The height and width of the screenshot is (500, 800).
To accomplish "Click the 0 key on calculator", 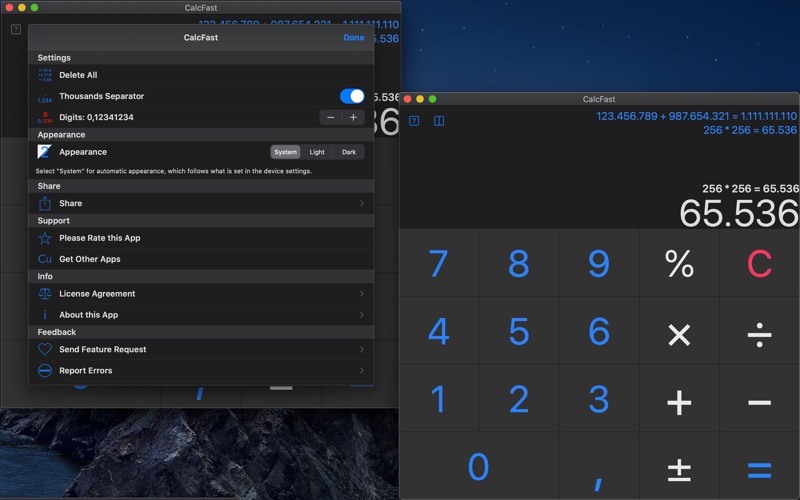I will [479, 466].
